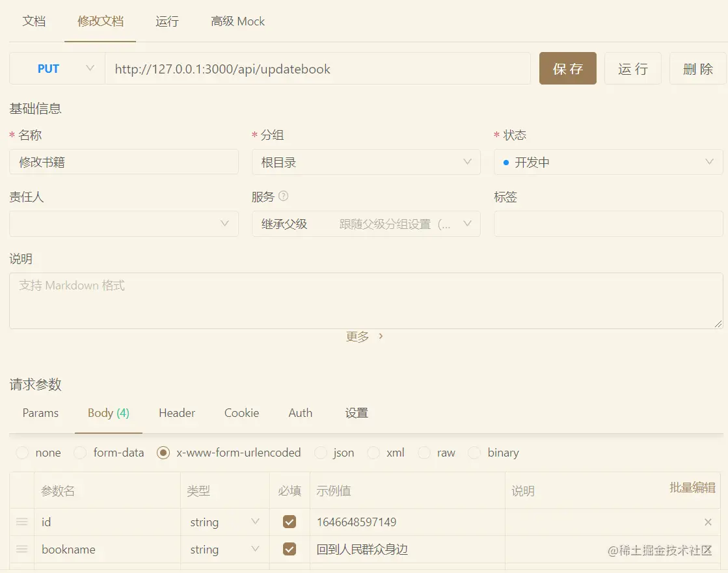The width and height of the screenshot is (728, 573).
Task: Open type dropdown for id parameter
Action: point(224,522)
